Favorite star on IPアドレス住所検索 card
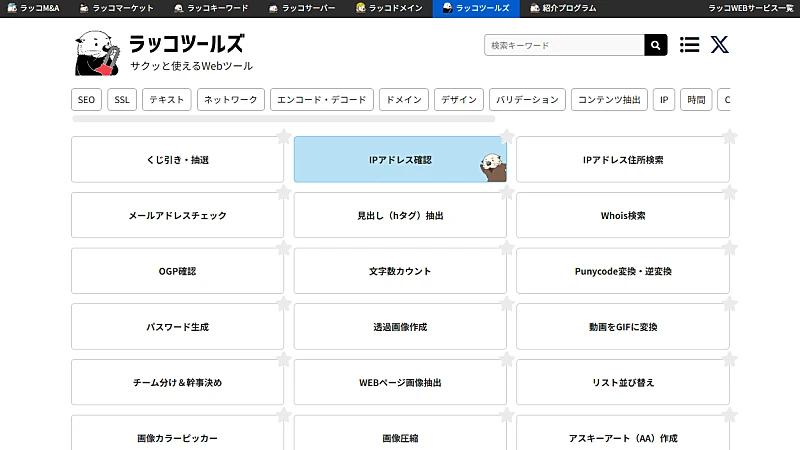This screenshot has width=800, height=450. tap(730, 137)
